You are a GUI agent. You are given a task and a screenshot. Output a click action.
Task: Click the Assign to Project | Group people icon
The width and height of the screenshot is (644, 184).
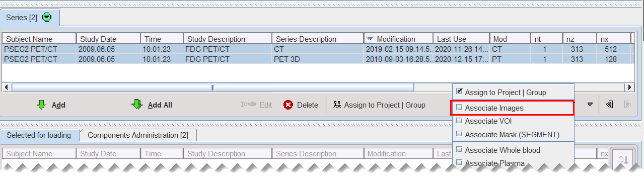tap(337, 105)
